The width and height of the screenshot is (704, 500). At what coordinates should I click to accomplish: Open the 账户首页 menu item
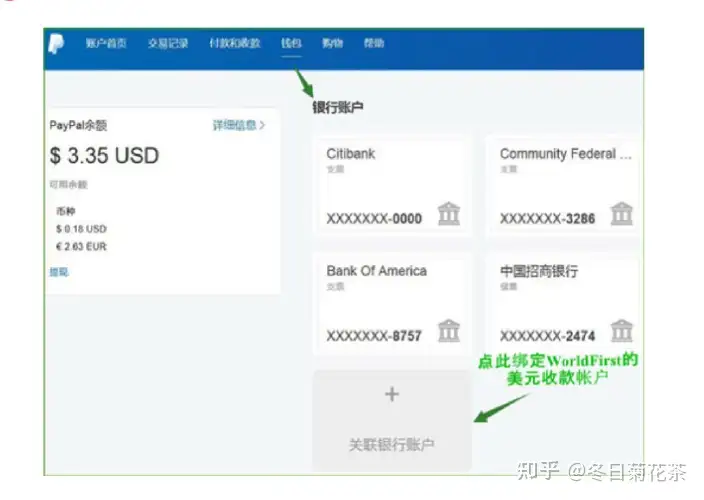106,43
